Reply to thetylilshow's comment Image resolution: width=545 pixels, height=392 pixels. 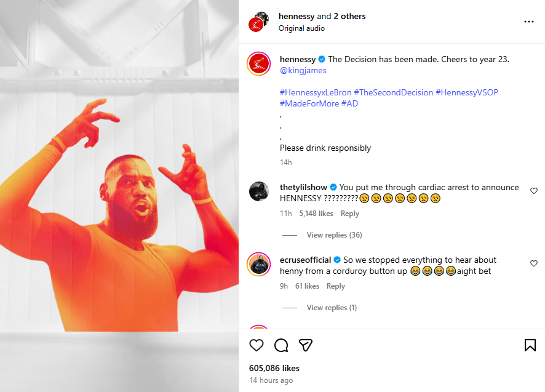tap(349, 214)
